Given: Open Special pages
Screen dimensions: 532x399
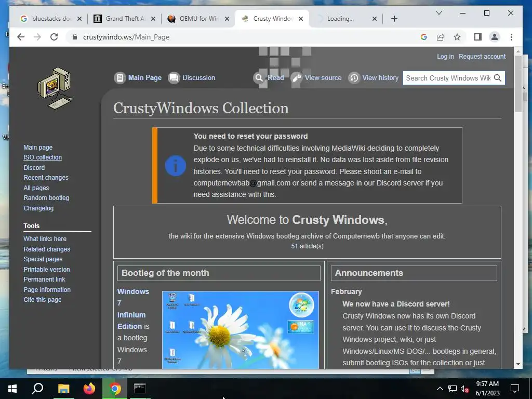Looking at the screenshot, I should click(43, 259).
